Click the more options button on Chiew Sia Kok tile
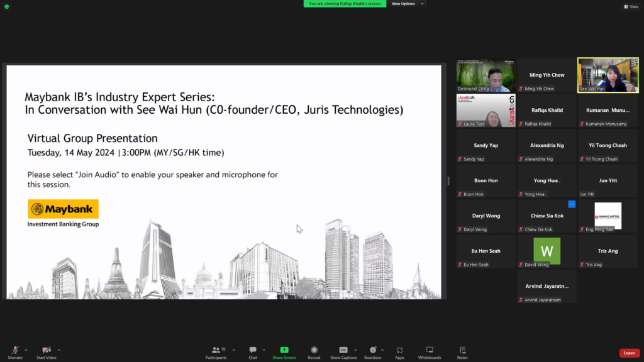Image resolution: width=644 pixels, height=362 pixels. 572,204
